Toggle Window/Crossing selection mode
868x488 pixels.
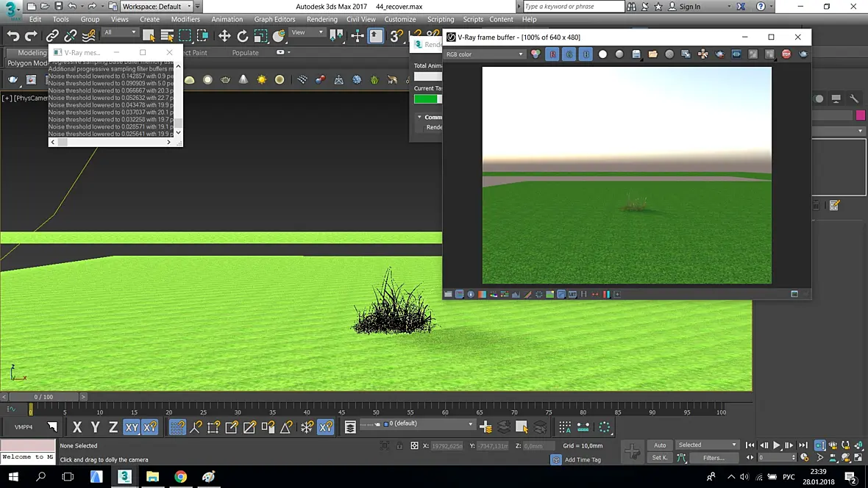(x=202, y=36)
